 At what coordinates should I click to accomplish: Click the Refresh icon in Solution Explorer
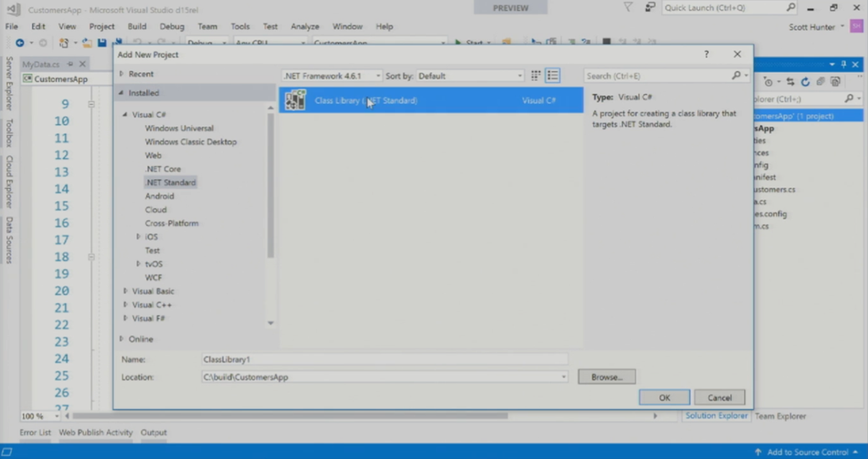click(805, 82)
